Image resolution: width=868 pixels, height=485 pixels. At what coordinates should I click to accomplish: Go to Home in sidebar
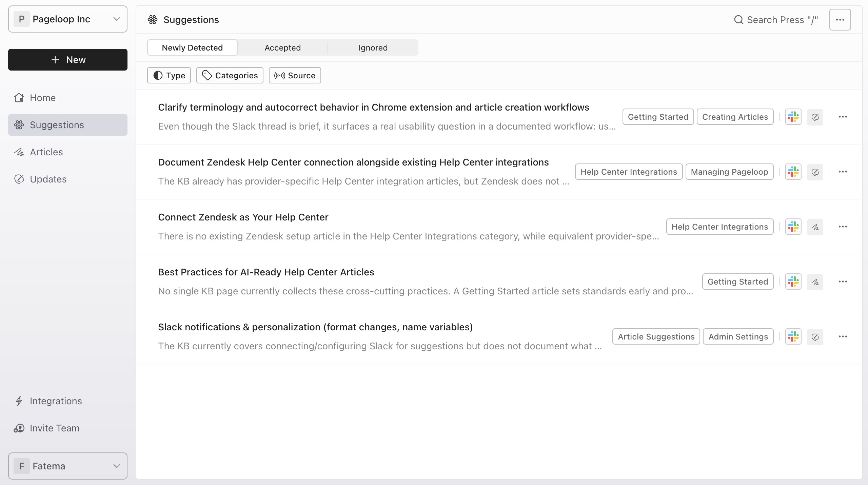[68, 98]
